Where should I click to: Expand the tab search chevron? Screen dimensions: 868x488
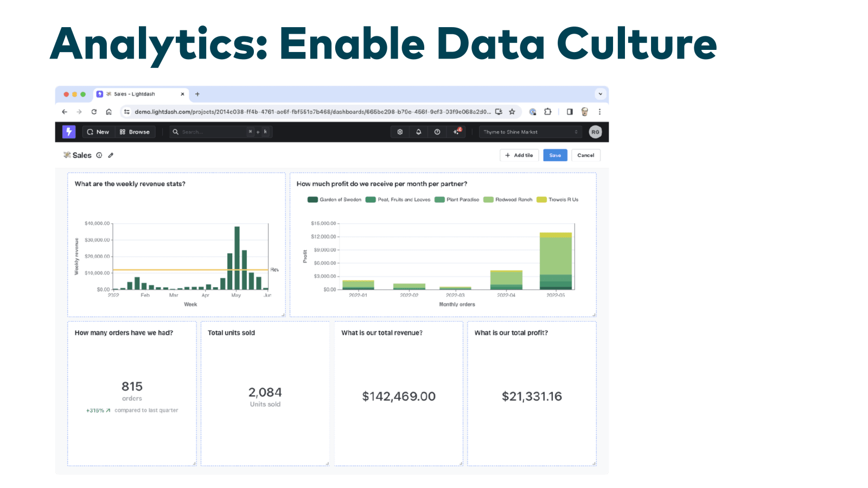(x=601, y=94)
